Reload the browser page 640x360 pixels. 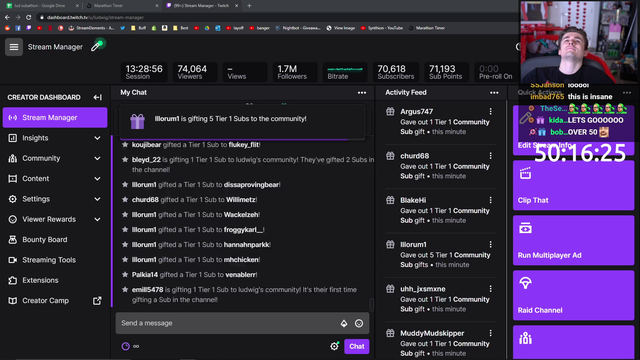click(29, 18)
